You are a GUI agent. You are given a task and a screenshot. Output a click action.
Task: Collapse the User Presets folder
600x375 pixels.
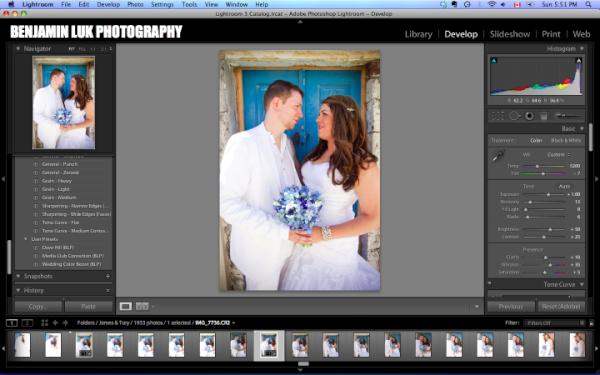(26, 239)
